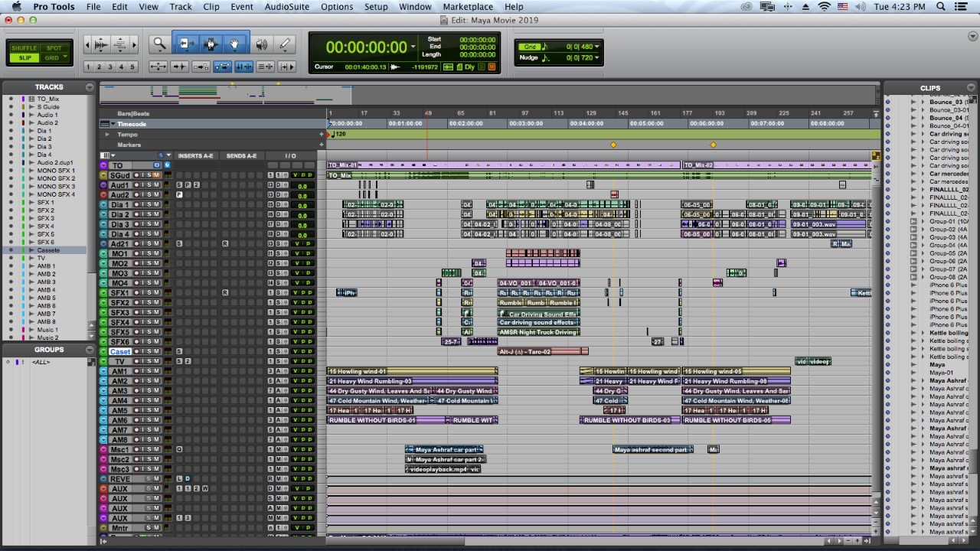
Task: Click the Grid indicator button
Action: pos(531,47)
